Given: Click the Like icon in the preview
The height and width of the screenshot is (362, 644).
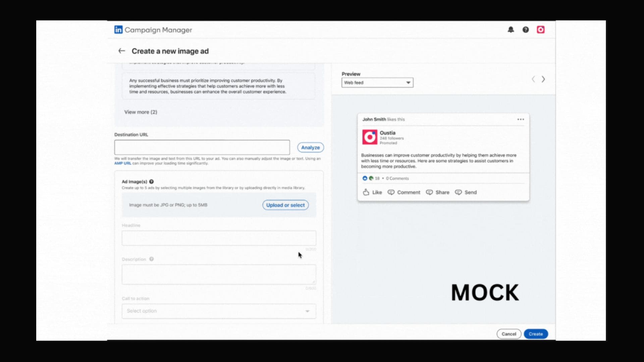Looking at the screenshot, I should [366, 192].
